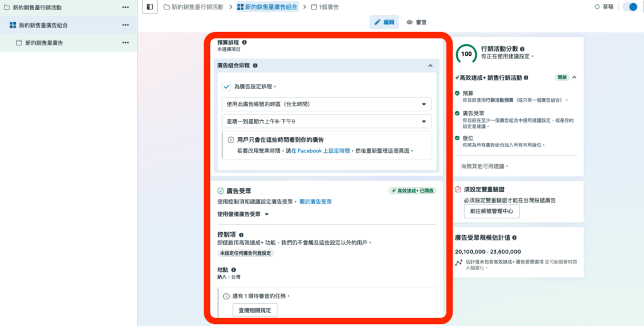Viewport: 644px width, 326px height.
Task: Open options menu for 新的銷售量廣告組合
Action: click(125, 25)
